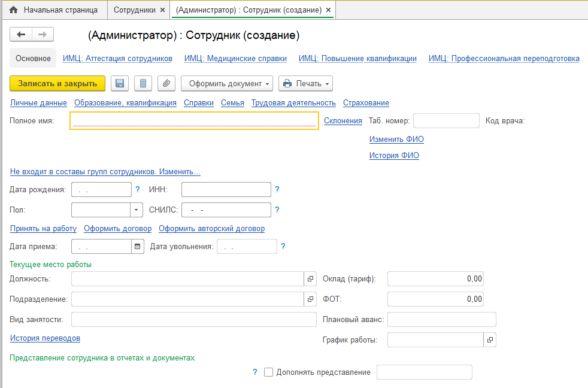This screenshot has width=588, height=388.
Task: Enable the Дополнять представление checkbox
Action: tap(268, 372)
